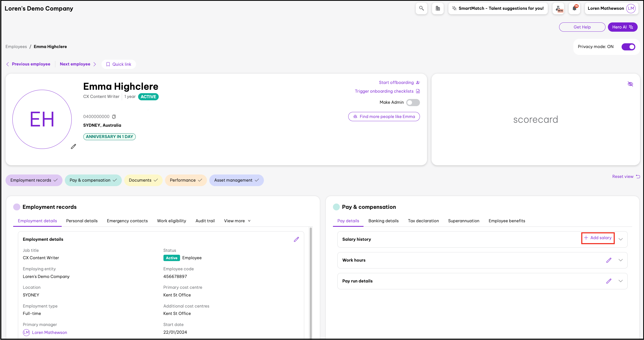This screenshot has width=644, height=340.
Task: Toggle scorecard visibility eye icon
Action: 630,84
